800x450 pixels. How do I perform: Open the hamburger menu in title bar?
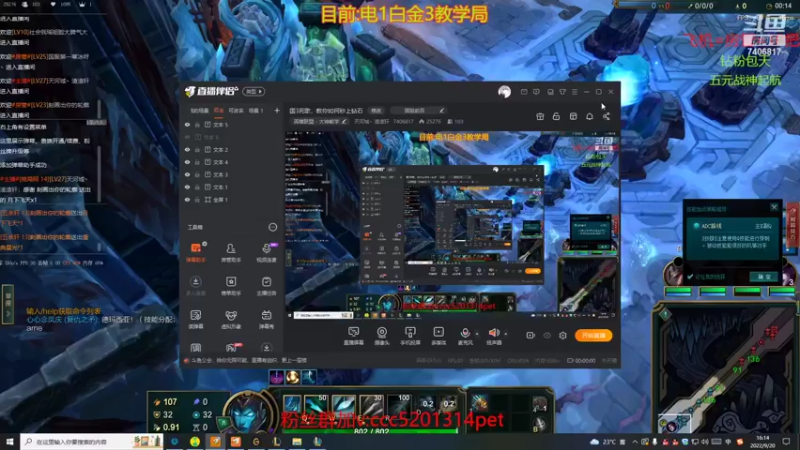pyautogui.click(x=574, y=92)
